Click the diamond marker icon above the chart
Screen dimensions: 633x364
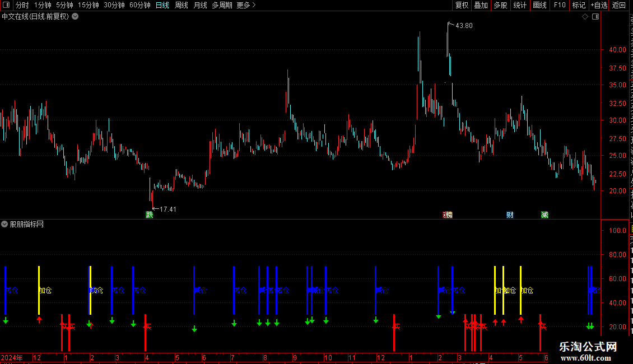tap(585, 17)
